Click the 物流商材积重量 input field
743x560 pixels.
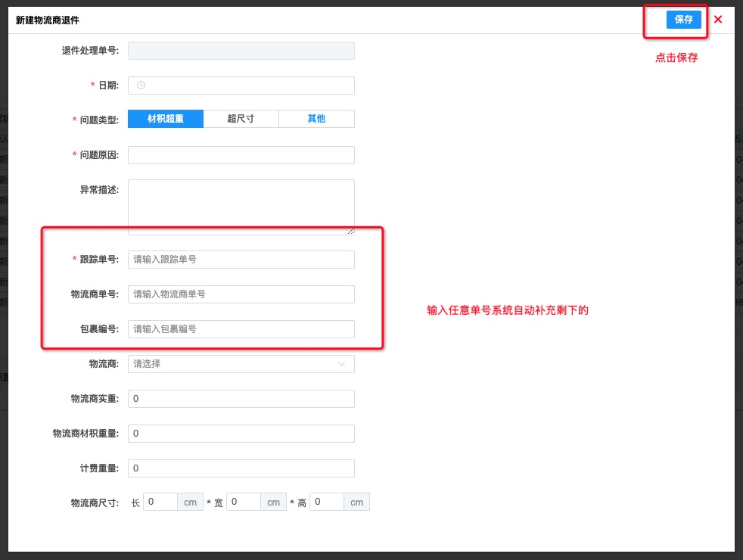click(x=241, y=434)
